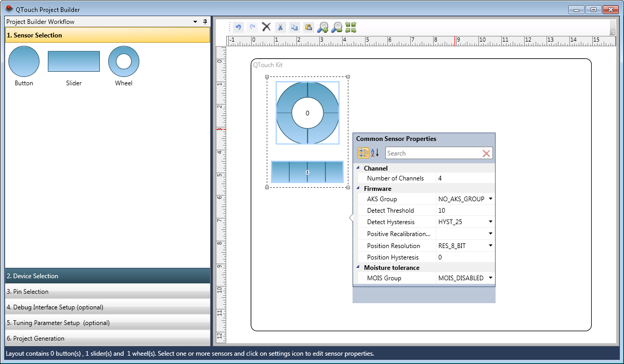This screenshot has height=364, width=624.
Task: Open the 4. Debug Interface Setup step
Action: click(108, 307)
